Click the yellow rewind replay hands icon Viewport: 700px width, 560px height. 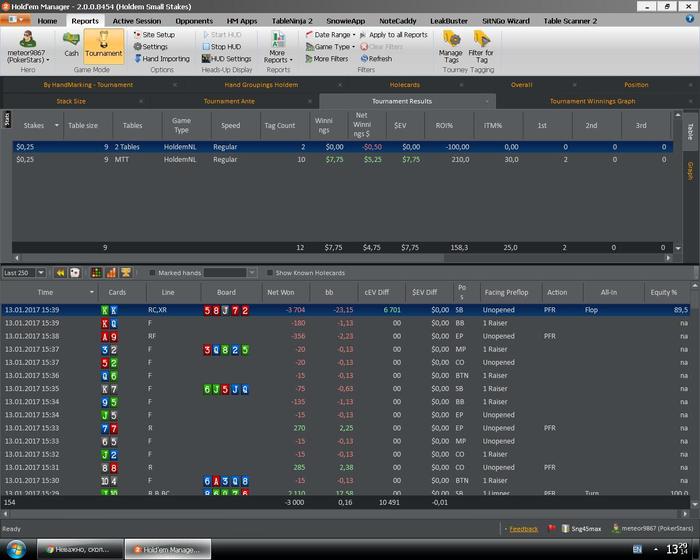pyautogui.click(x=60, y=272)
